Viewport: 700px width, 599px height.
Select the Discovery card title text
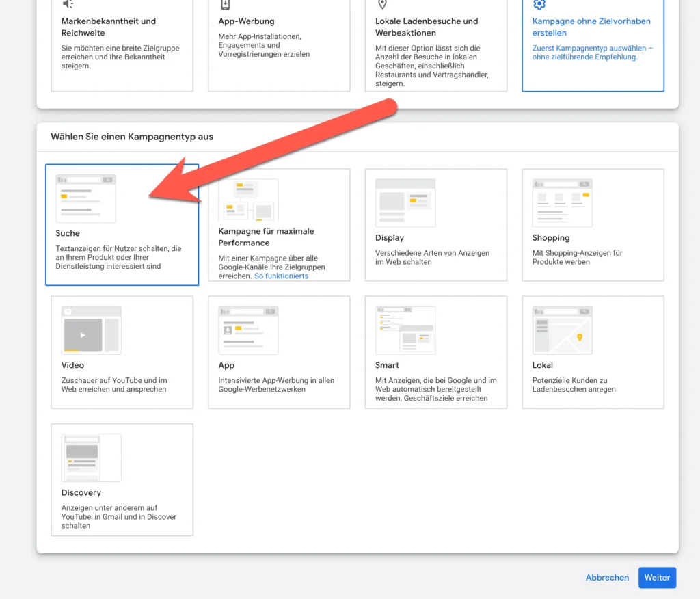81,493
